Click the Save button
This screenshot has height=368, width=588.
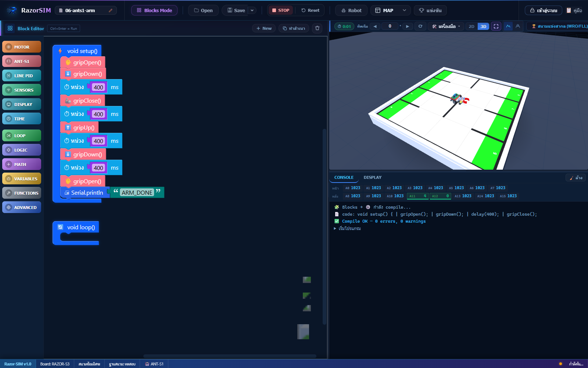(236, 10)
